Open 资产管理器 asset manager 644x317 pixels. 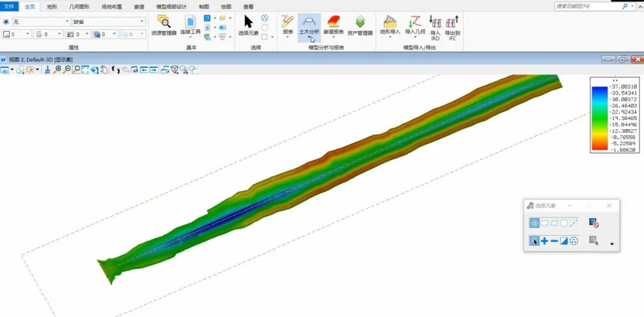[x=360, y=25]
